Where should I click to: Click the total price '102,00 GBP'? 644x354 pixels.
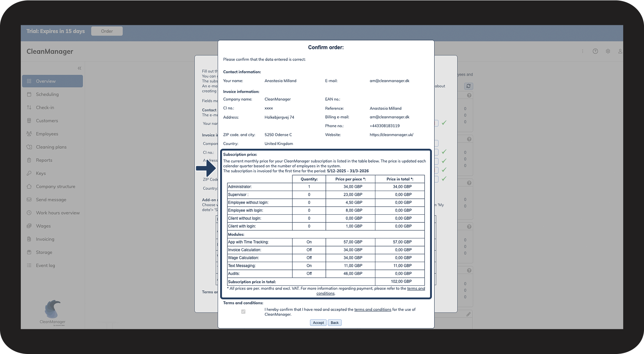point(401,281)
